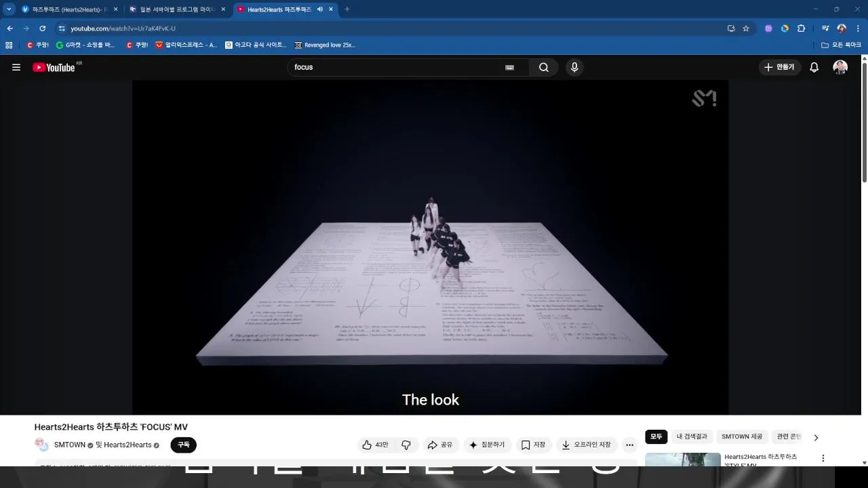Screen dimensions: 868x488
Task: Open options menu for 'STYLE' MV suggestion
Action: pyautogui.click(x=823, y=458)
